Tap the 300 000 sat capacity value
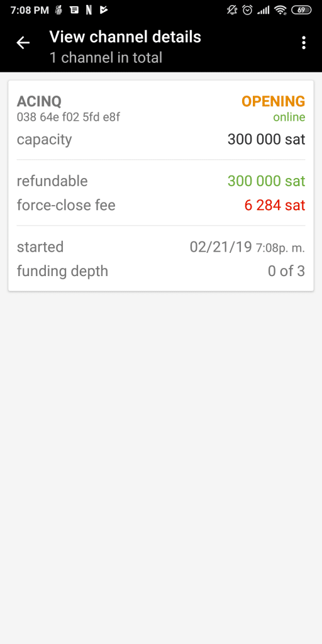The height and width of the screenshot is (644, 322). click(267, 139)
